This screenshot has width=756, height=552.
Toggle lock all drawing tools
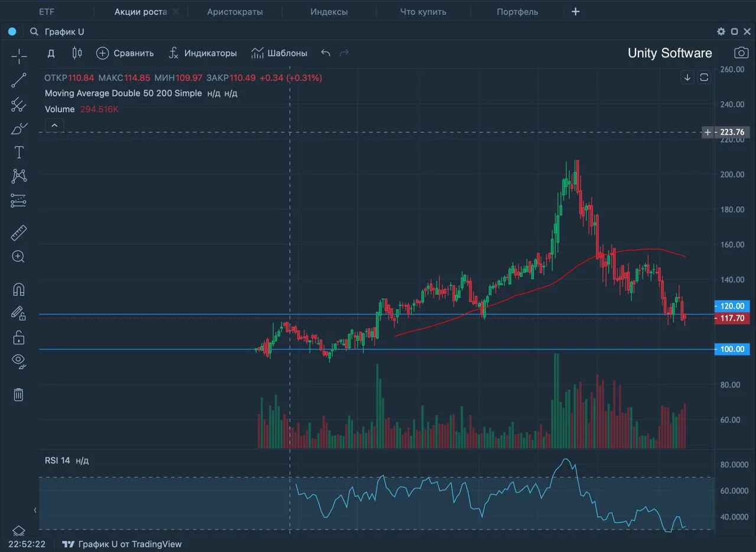pyautogui.click(x=19, y=338)
